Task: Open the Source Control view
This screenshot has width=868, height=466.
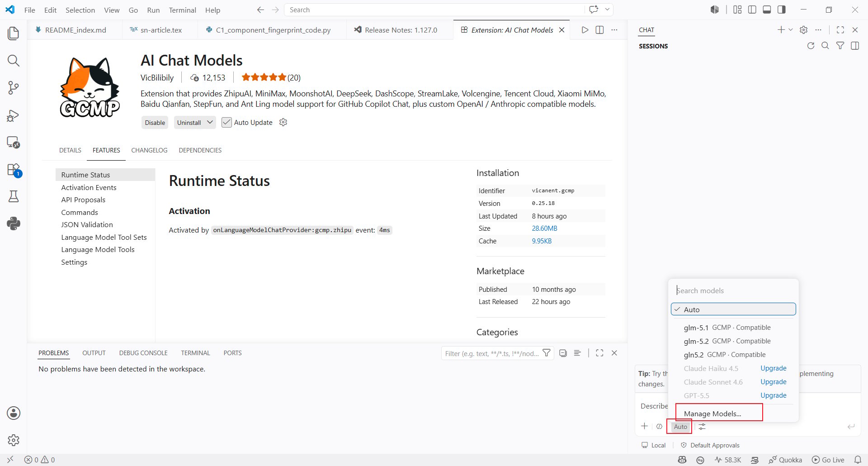Action: click(14, 87)
